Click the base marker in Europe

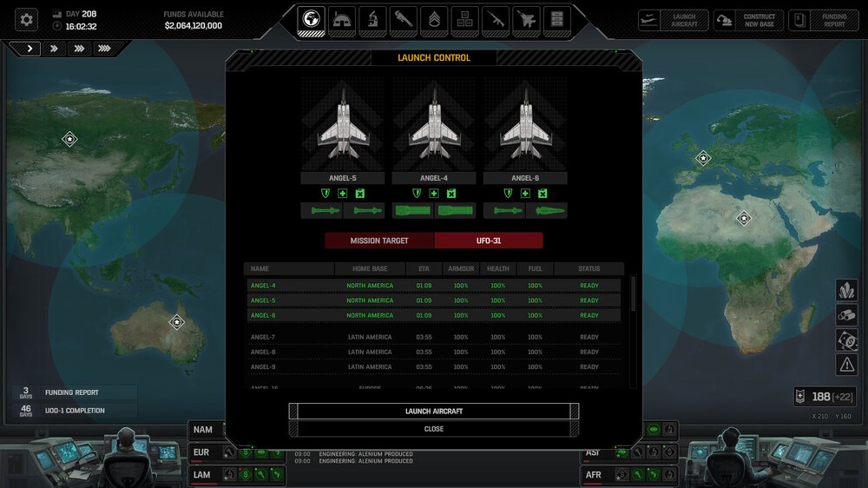703,158
